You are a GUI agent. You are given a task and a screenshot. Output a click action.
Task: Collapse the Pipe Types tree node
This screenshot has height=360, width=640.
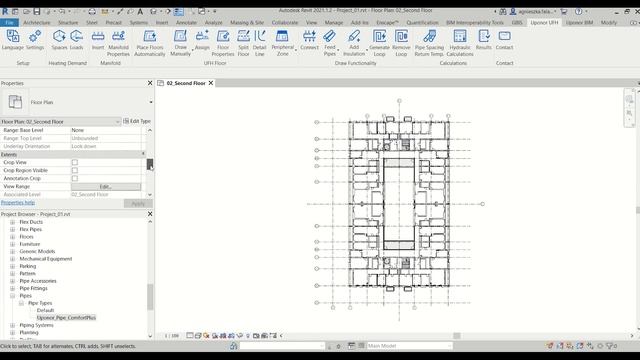(x=21, y=303)
